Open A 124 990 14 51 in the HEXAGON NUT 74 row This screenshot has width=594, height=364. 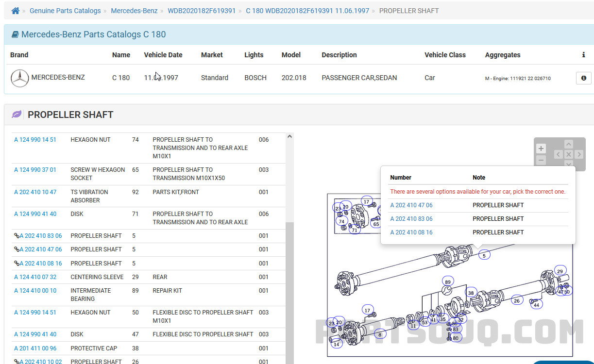click(x=35, y=140)
